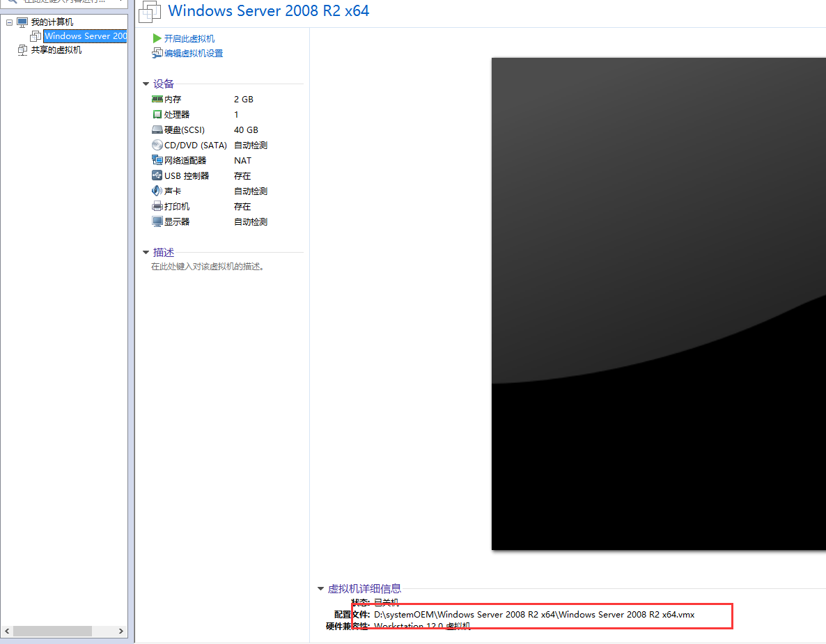The width and height of the screenshot is (826, 644).
Task: Click the 共享的虚拟机 shared icon
Action: [22, 50]
